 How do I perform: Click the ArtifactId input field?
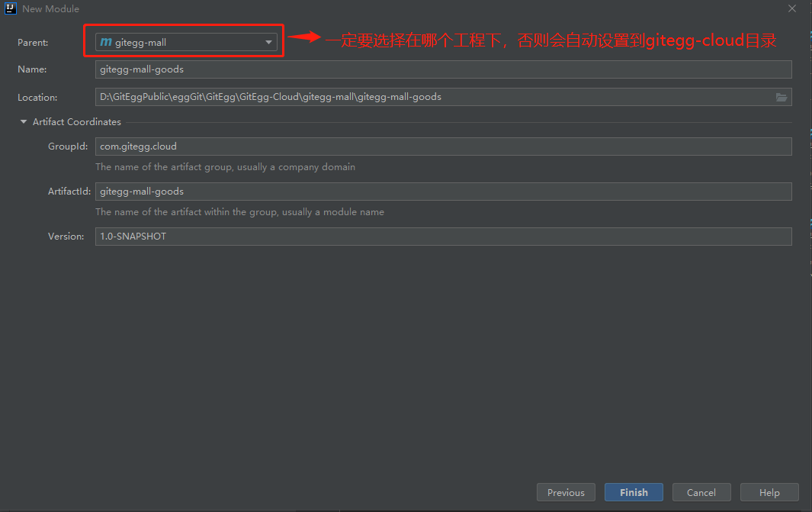[x=443, y=192]
